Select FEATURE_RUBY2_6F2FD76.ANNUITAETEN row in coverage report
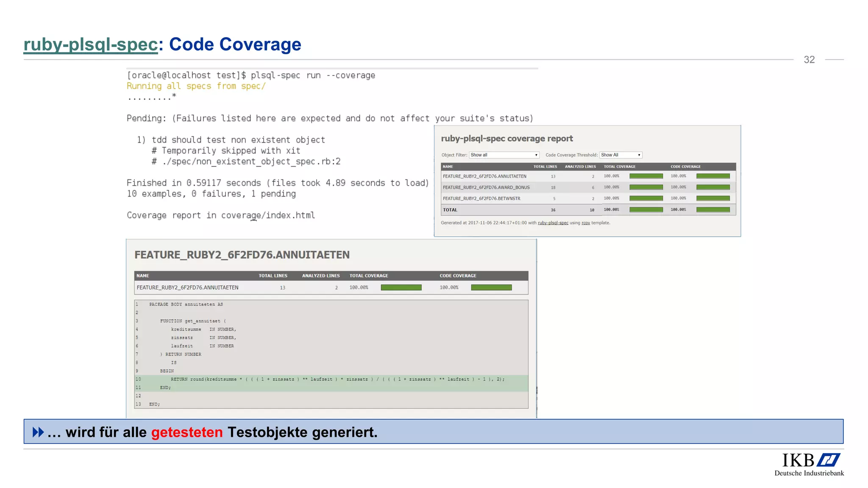Viewport: 868px width, 488px height. (x=588, y=176)
